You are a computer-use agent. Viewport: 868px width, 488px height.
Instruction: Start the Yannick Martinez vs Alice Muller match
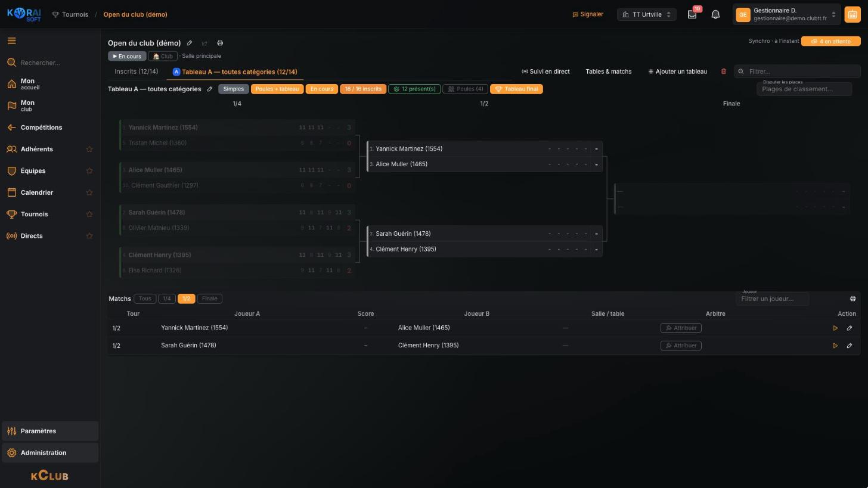click(835, 328)
